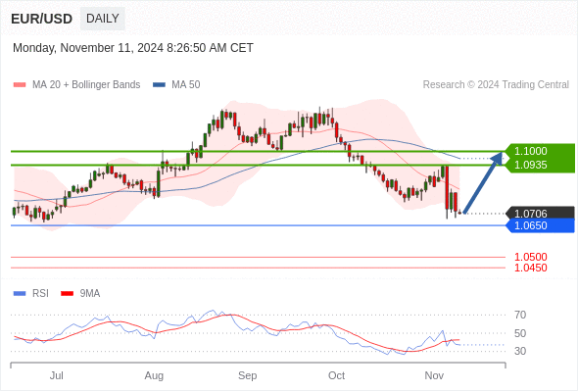Screen dimensions: 578x392
Task: Click the 1.0500 support level label
Action: click(530, 257)
